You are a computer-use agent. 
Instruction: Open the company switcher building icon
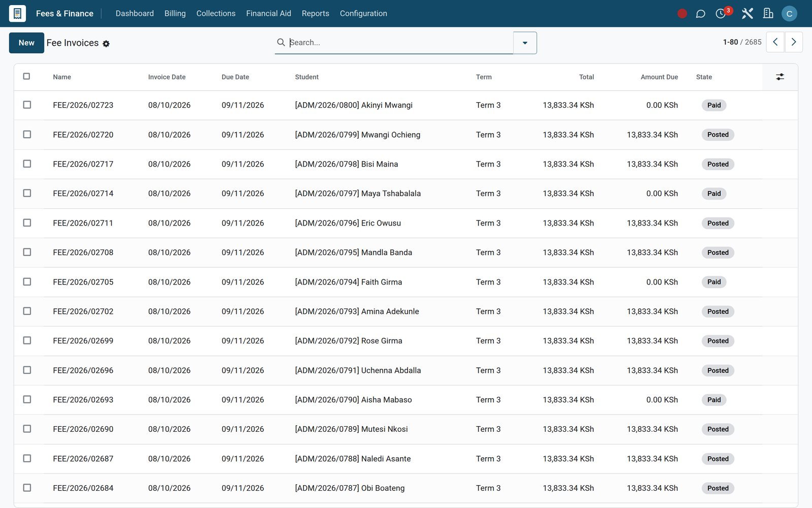tap(768, 14)
